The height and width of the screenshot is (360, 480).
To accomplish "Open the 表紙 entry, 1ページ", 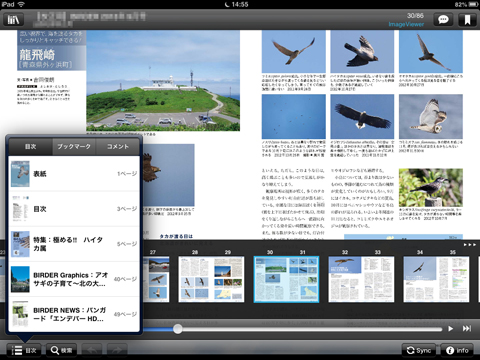I will pos(74,174).
